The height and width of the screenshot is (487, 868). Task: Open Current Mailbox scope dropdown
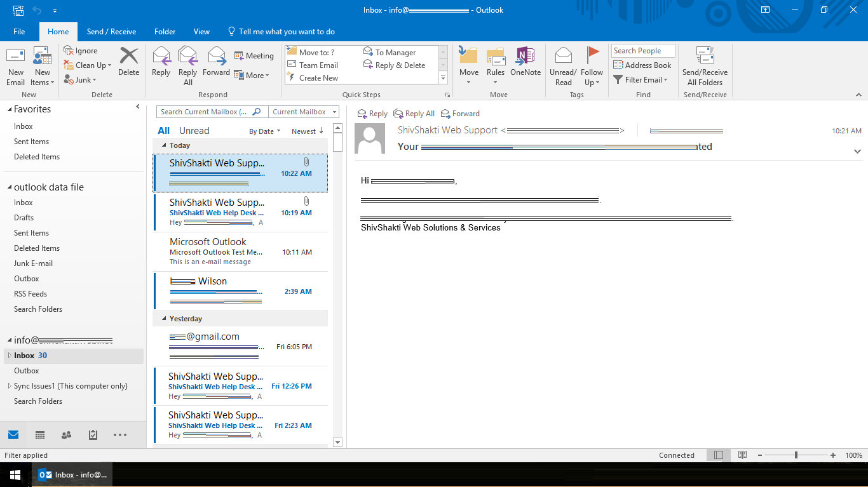click(x=304, y=112)
